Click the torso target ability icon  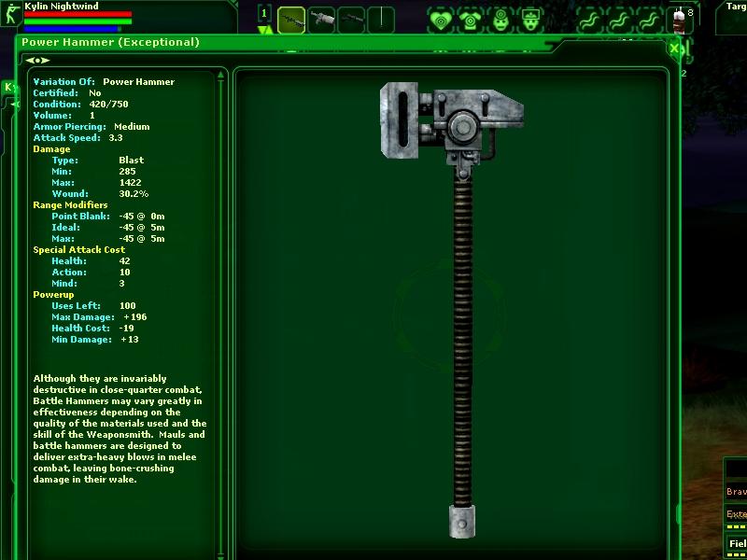click(x=471, y=21)
